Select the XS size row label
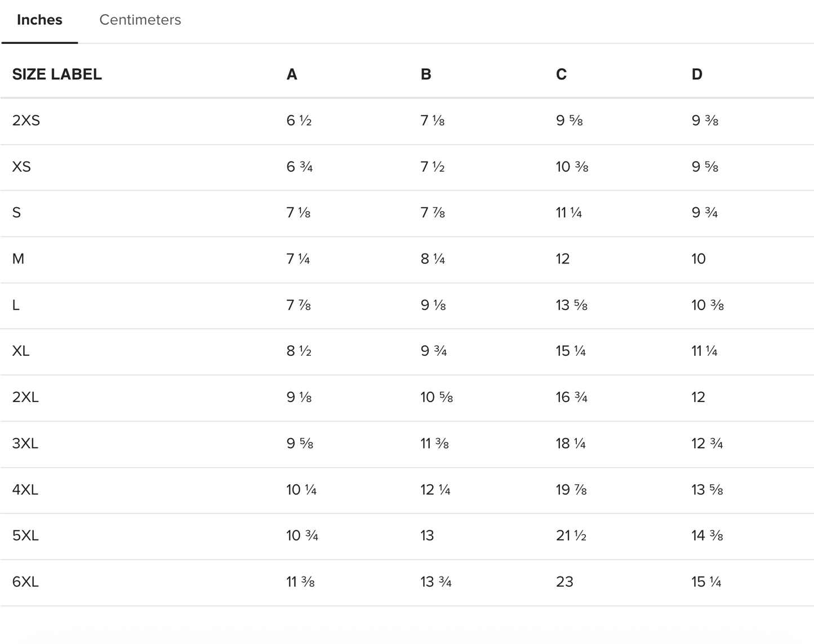 [x=21, y=167]
